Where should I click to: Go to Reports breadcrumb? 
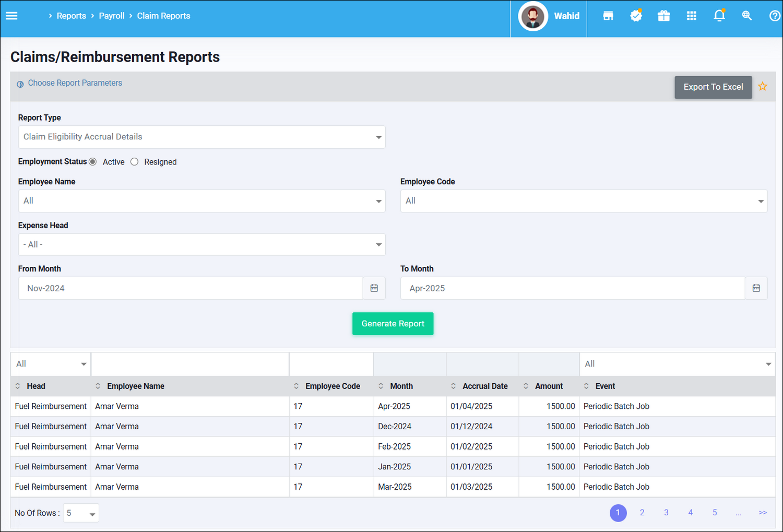tap(71, 16)
